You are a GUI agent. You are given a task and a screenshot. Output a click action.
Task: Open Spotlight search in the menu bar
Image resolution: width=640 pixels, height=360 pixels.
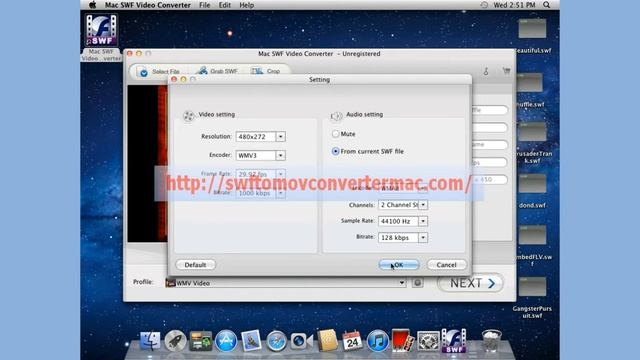point(547,5)
